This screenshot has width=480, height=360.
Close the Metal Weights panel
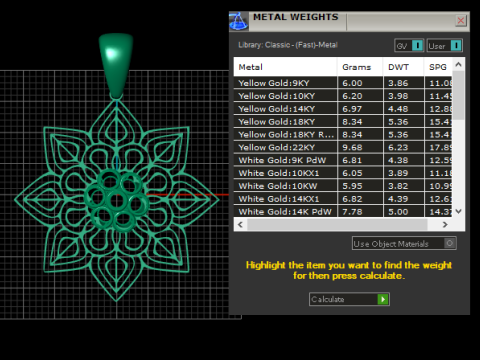point(461,21)
